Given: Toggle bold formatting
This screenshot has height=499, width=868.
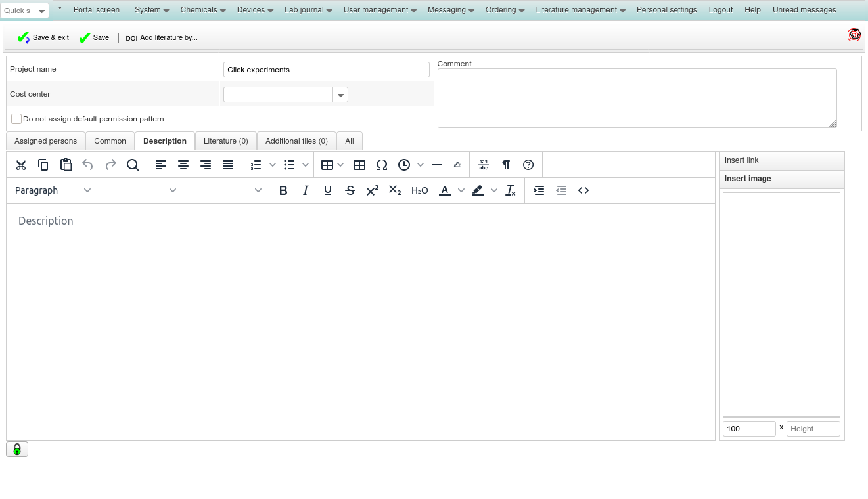Looking at the screenshot, I should pos(283,190).
